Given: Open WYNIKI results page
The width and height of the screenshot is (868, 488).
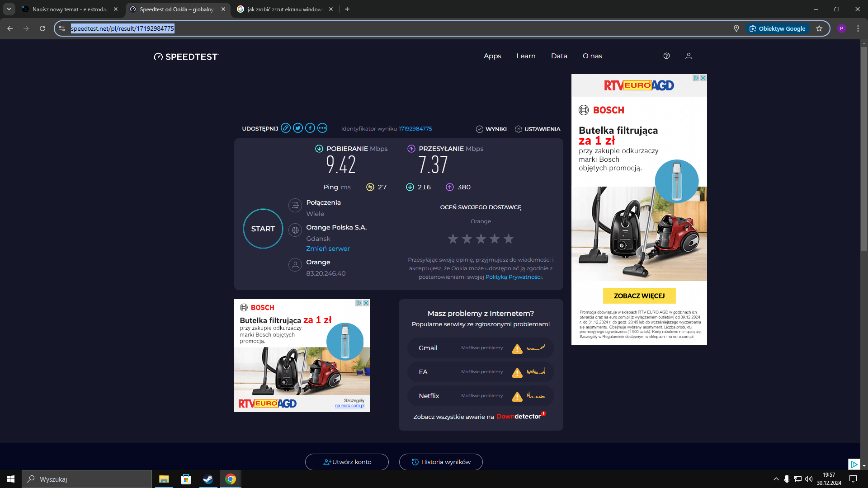Looking at the screenshot, I should pos(491,129).
